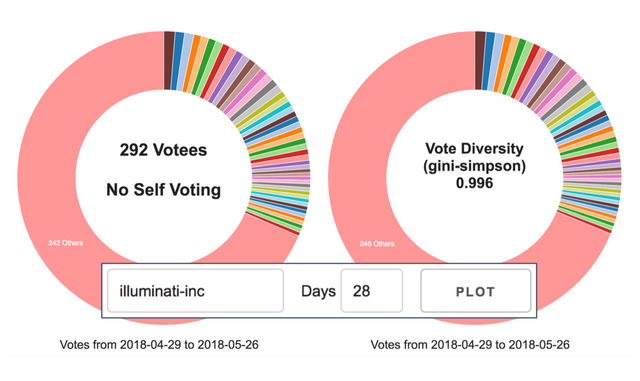Click the date range caption under right chart
The image size is (640, 381).
470,345
